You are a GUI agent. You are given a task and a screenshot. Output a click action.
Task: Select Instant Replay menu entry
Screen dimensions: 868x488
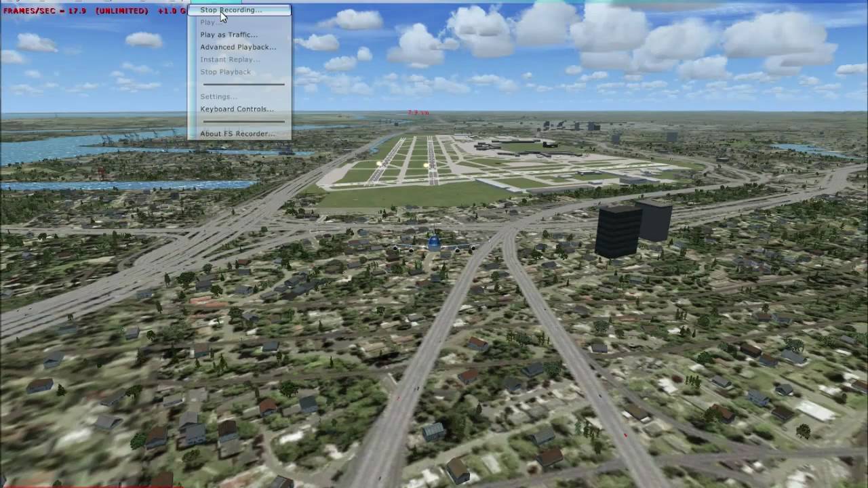point(239,60)
